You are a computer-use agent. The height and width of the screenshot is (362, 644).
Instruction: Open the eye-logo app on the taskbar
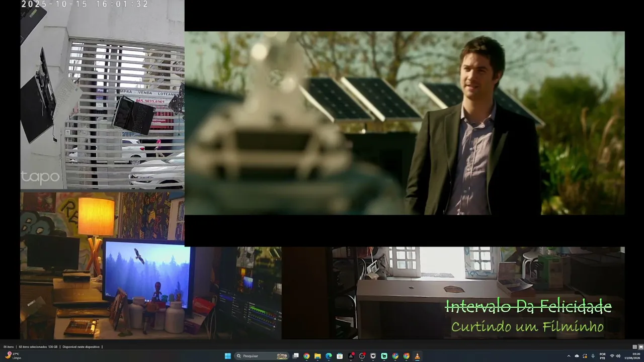coord(373,356)
